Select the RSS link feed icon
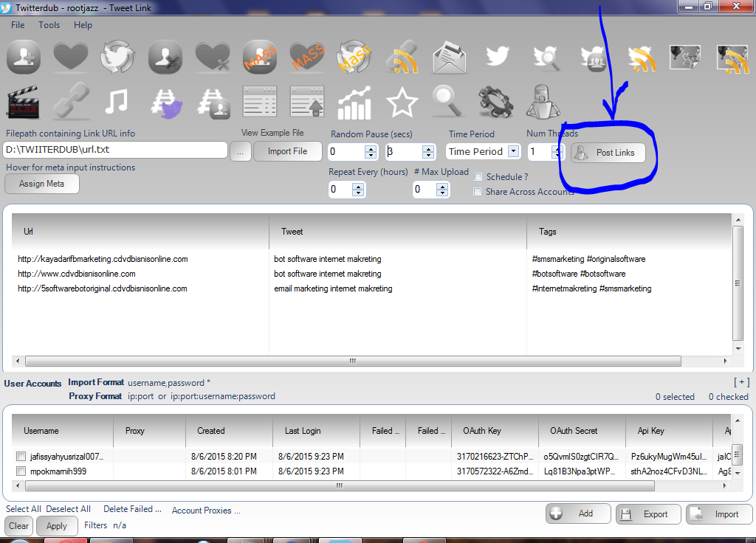Viewport: 756px width, 543px height. pyautogui.click(x=402, y=57)
